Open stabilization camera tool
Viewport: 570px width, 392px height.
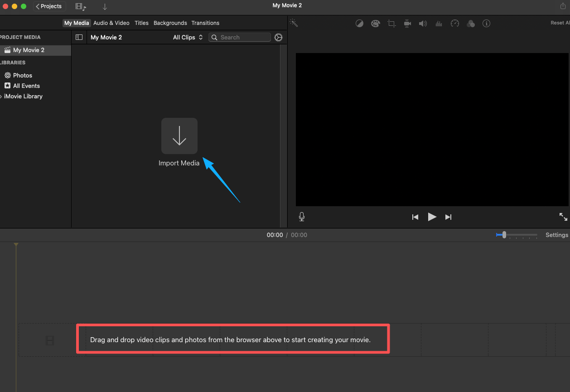[407, 24]
